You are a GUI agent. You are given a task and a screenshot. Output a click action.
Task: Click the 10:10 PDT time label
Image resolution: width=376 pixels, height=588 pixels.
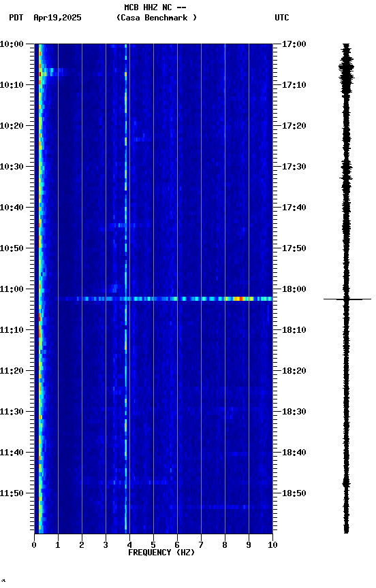pos(12,85)
